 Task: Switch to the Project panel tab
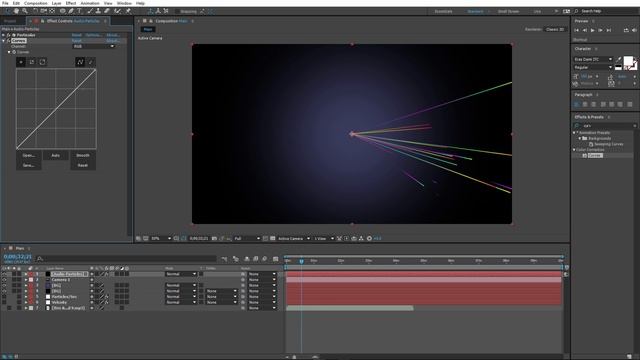(x=10, y=21)
